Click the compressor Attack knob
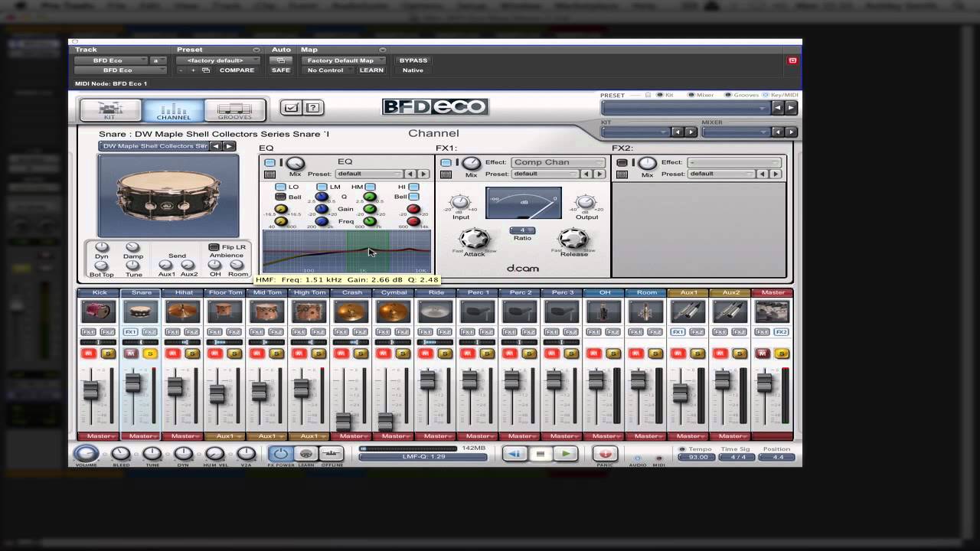Viewport: 980px width, 551px height. [474, 239]
